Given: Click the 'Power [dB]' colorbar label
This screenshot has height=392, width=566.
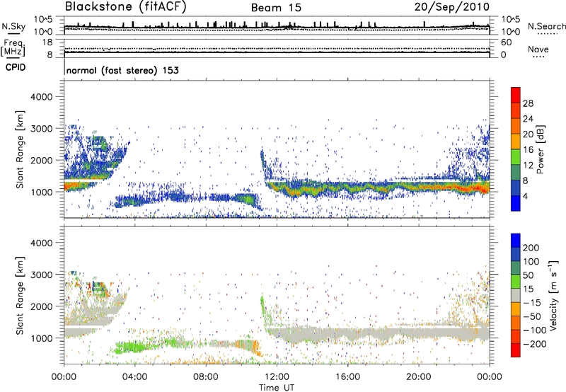Looking at the screenshot, I should coord(540,149).
